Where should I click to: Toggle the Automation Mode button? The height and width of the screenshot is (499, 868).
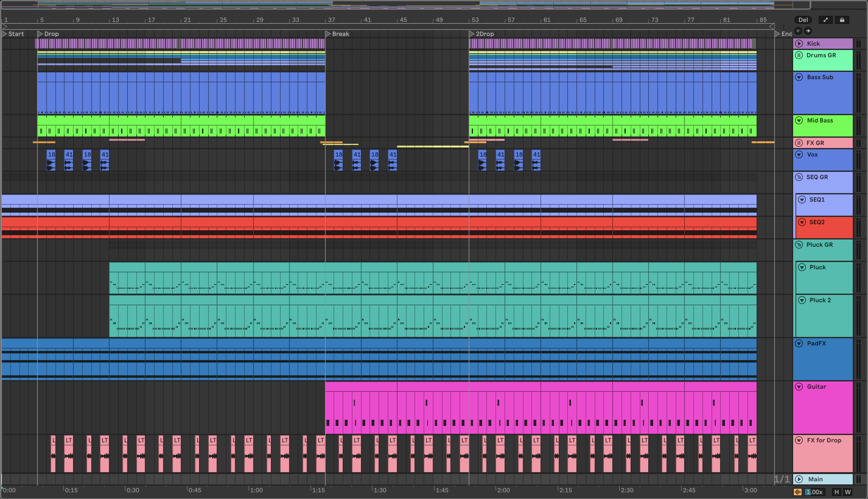(x=825, y=20)
